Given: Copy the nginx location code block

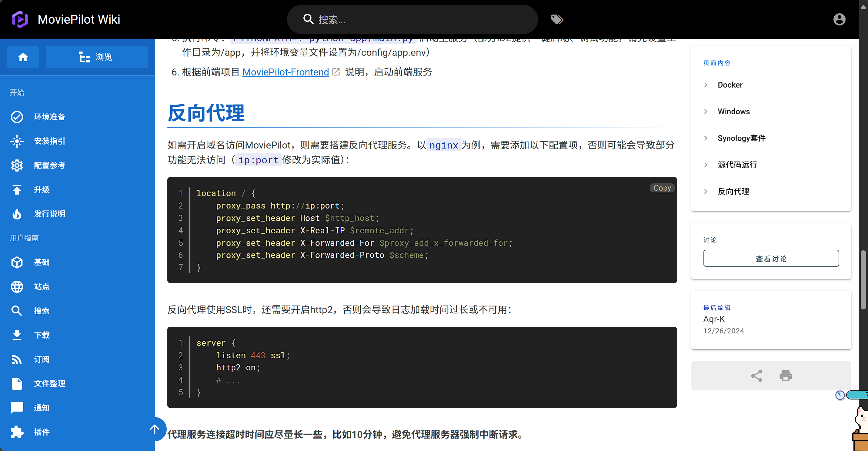Looking at the screenshot, I should [x=662, y=188].
